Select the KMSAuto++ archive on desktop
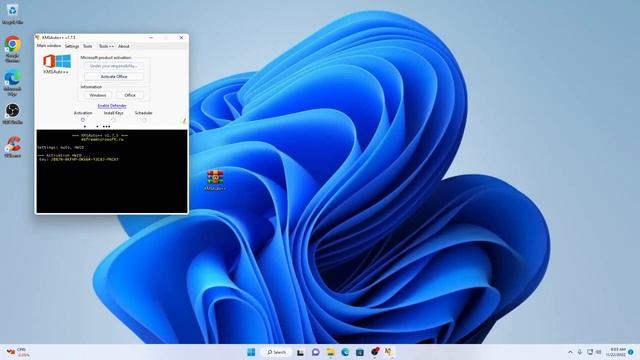Viewport: 640px width, 360px height. (215, 180)
